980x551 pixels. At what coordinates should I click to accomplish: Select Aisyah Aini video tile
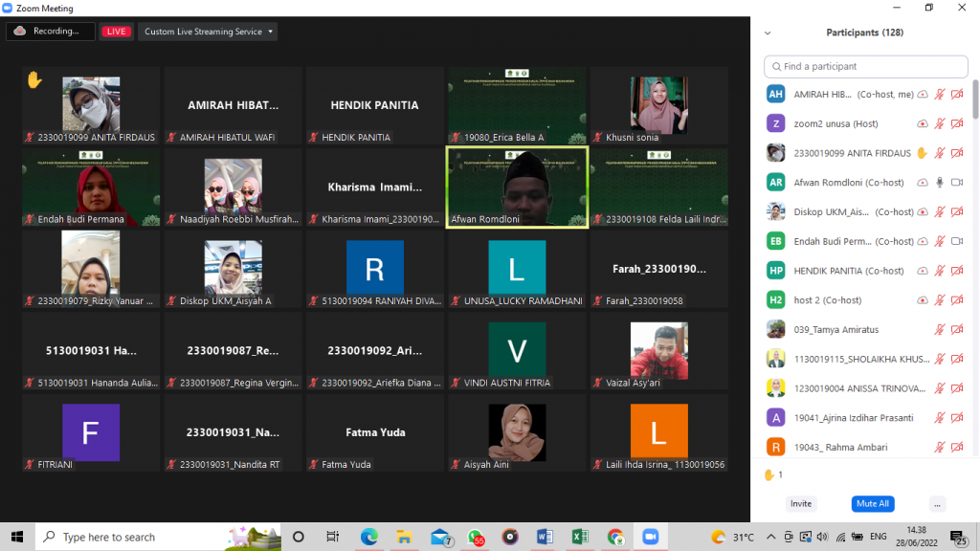click(x=517, y=433)
